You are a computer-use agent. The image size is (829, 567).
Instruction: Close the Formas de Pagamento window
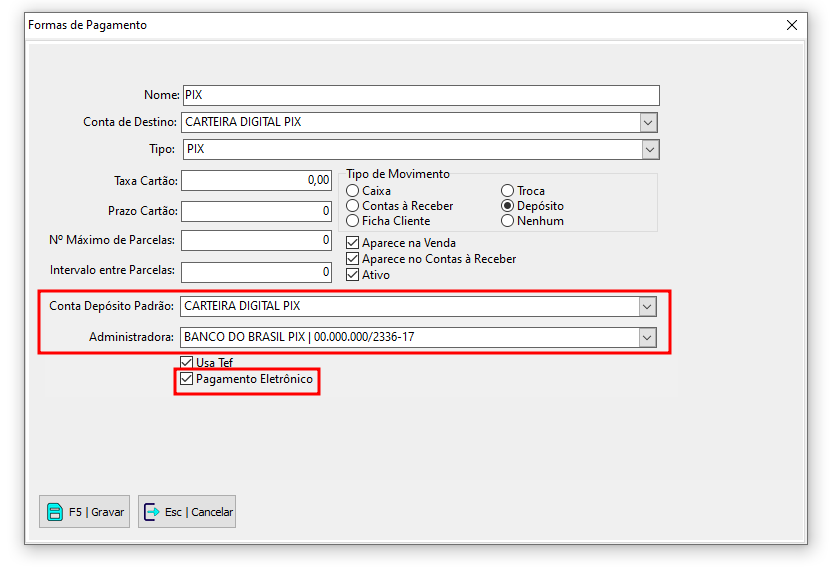[792, 25]
